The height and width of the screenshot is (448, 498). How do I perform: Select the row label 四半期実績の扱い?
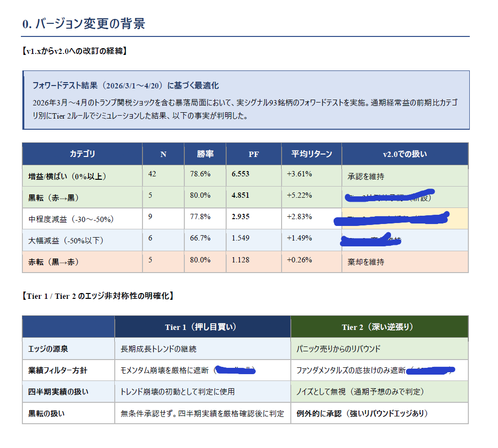click(58, 392)
